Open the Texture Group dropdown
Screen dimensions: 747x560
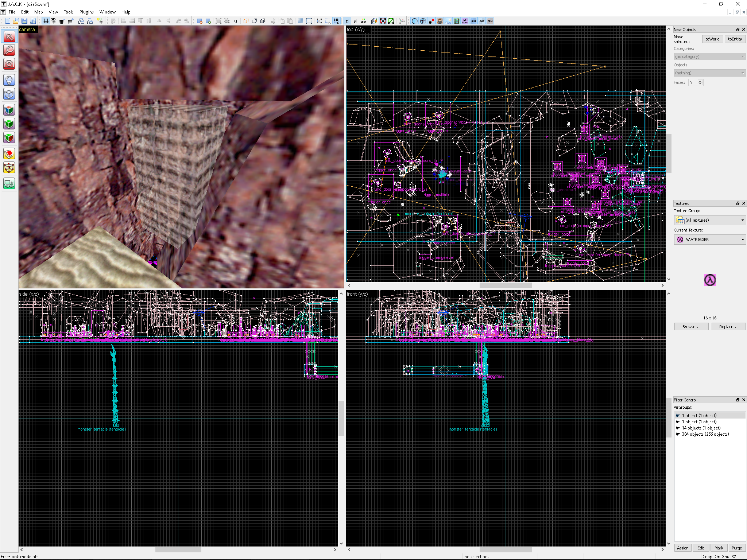point(710,220)
